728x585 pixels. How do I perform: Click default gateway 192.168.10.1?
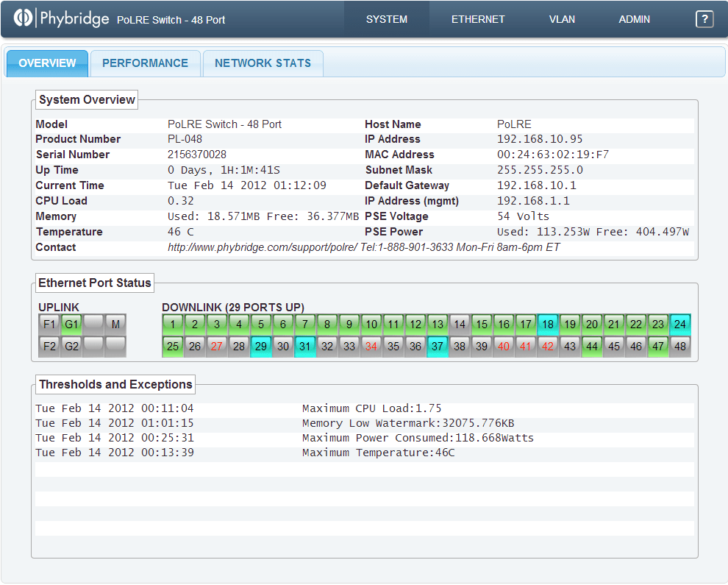[x=536, y=185]
